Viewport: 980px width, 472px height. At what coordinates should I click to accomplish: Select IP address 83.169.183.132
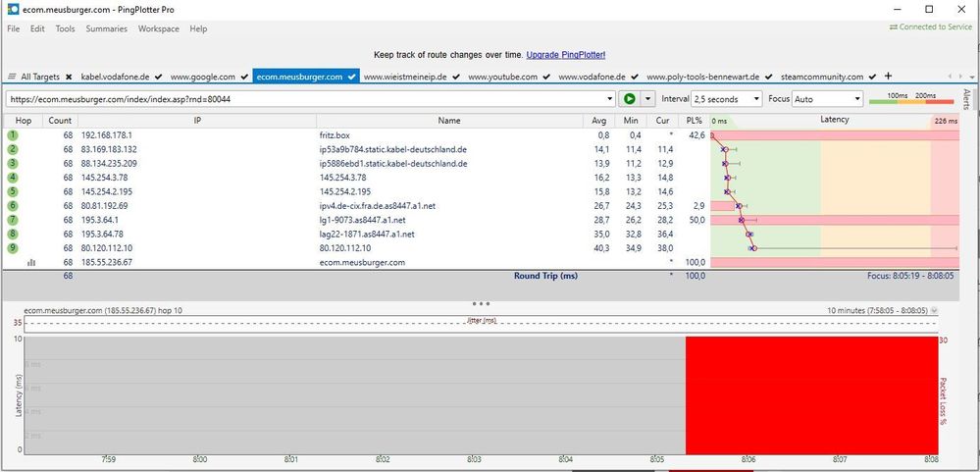pos(109,149)
